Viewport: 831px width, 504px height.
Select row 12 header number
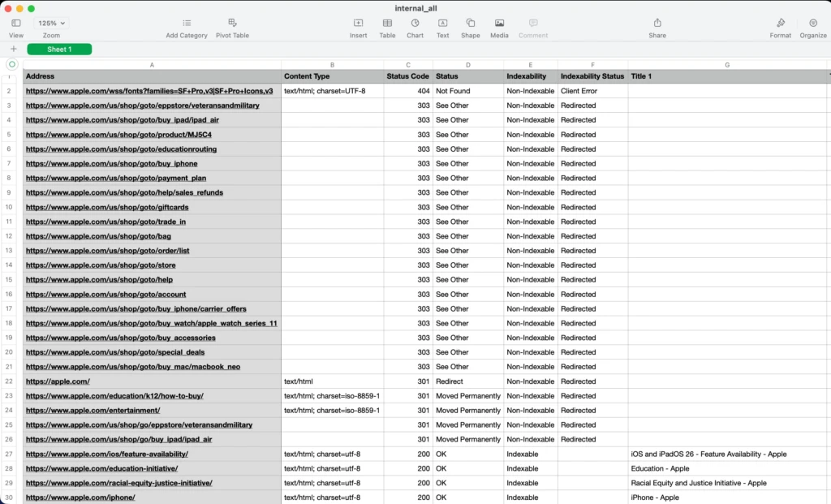point(9,236)
